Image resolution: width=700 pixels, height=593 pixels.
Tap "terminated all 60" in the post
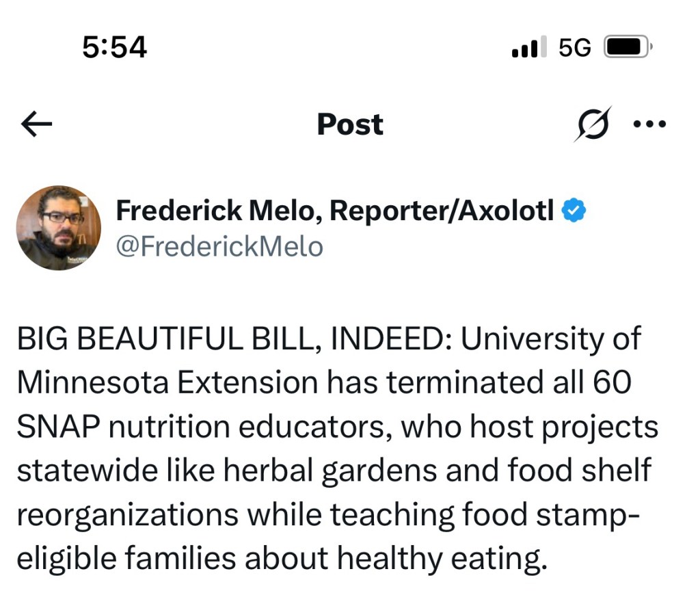click(513, 383)
